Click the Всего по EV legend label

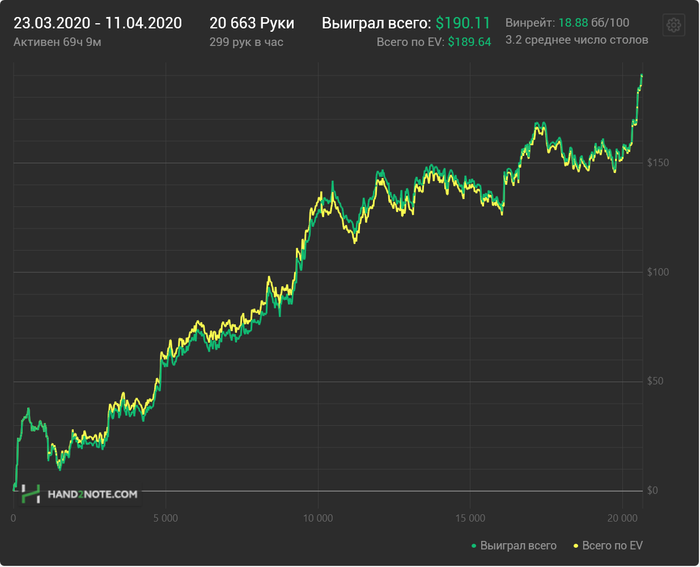pyautogui.click(x=612, y=546)
